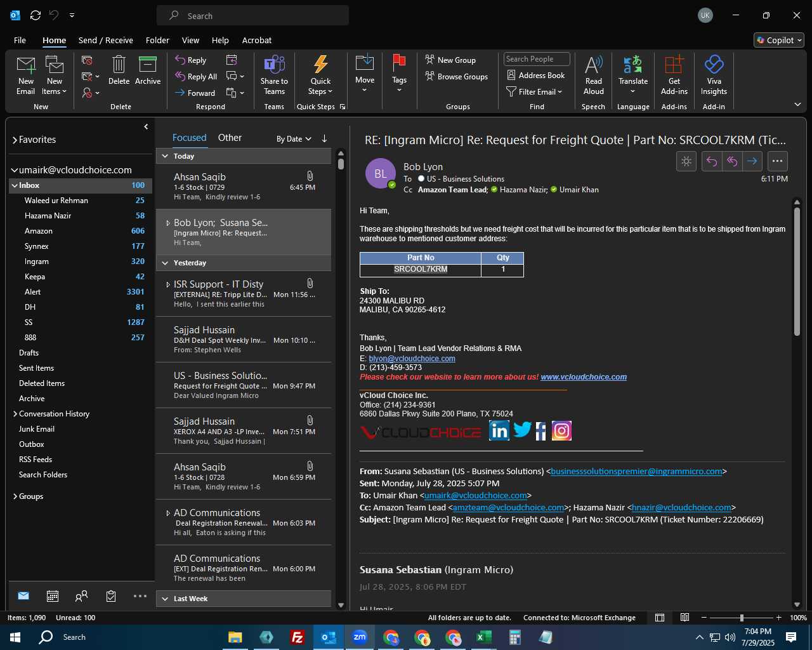Click zoom in plus button in status bar
Screen dimensions: 812x650
coord(779,618)
